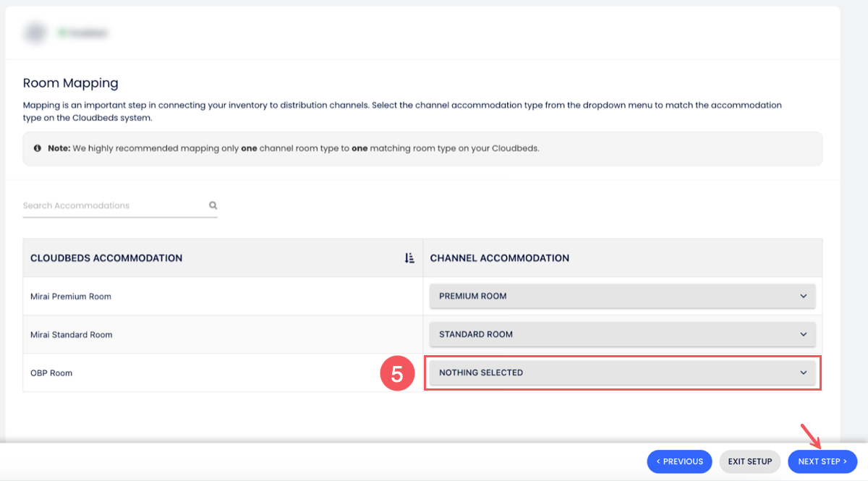Screen dimensions: 868x481
Task: Select the OBP Room row label
Action: click(51, 373)
